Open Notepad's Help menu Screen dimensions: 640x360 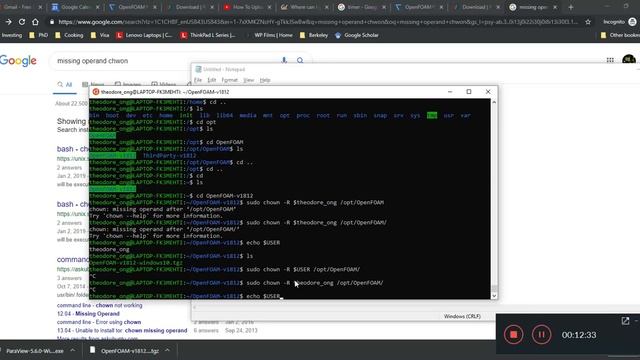tap(265, 80)
